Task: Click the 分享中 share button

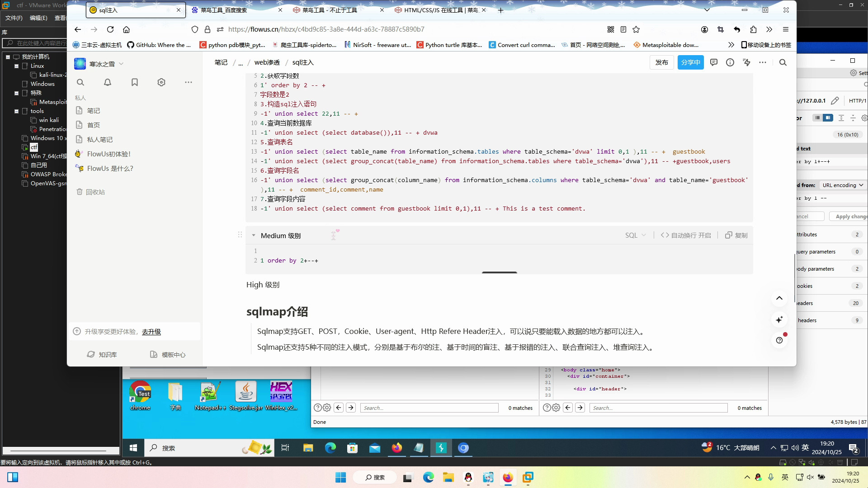Action: pos(690,62)
